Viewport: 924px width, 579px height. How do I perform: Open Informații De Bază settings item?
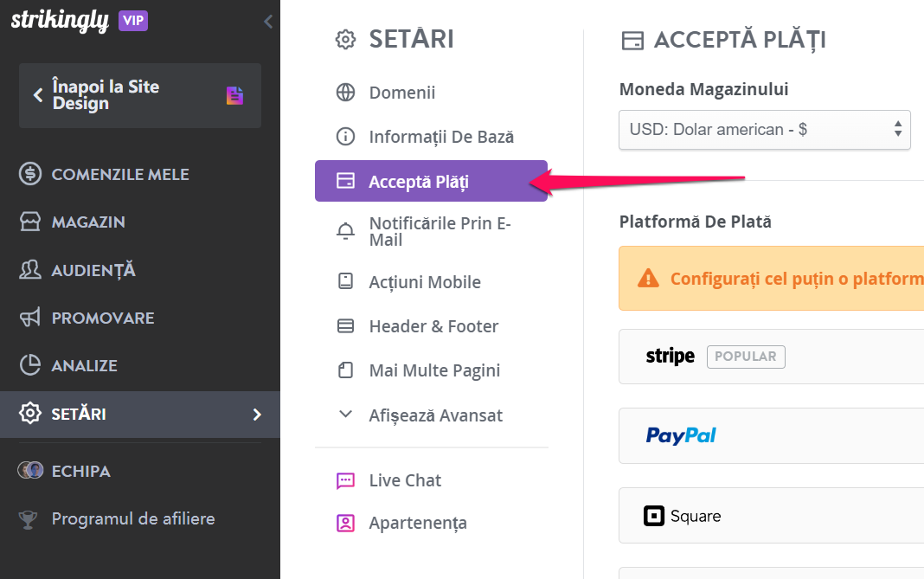tap(440, 137)
